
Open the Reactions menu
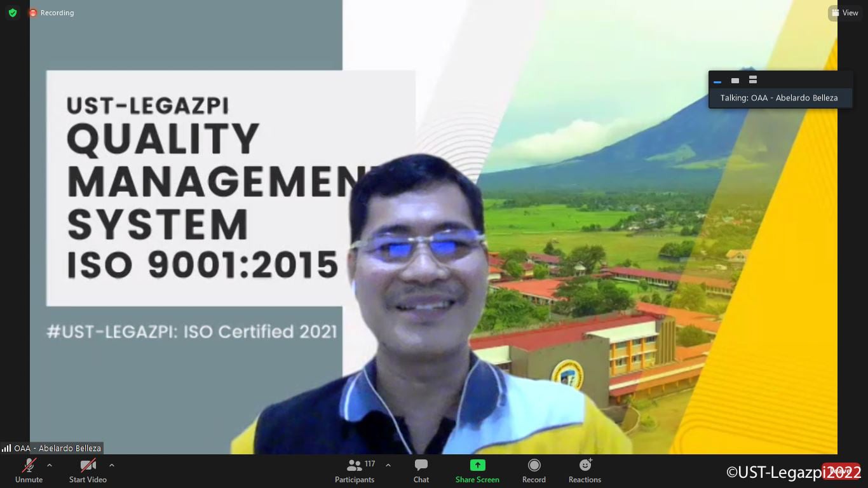585,470
